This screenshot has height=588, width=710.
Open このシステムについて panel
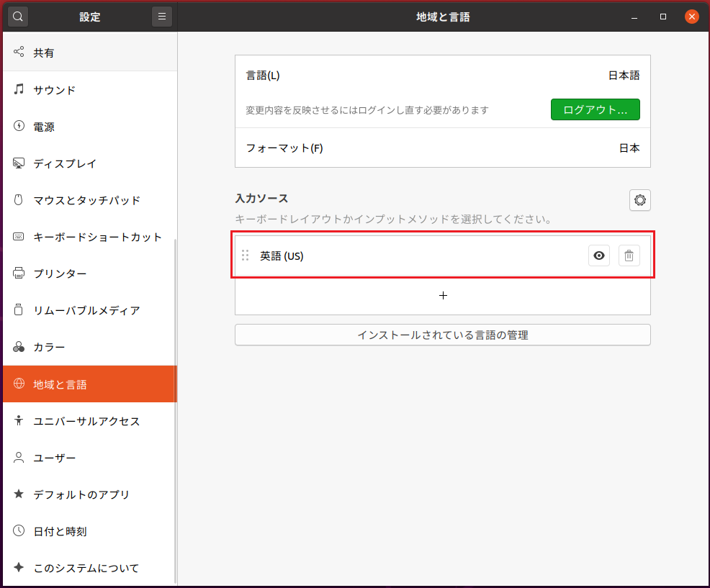click(90, 568)
